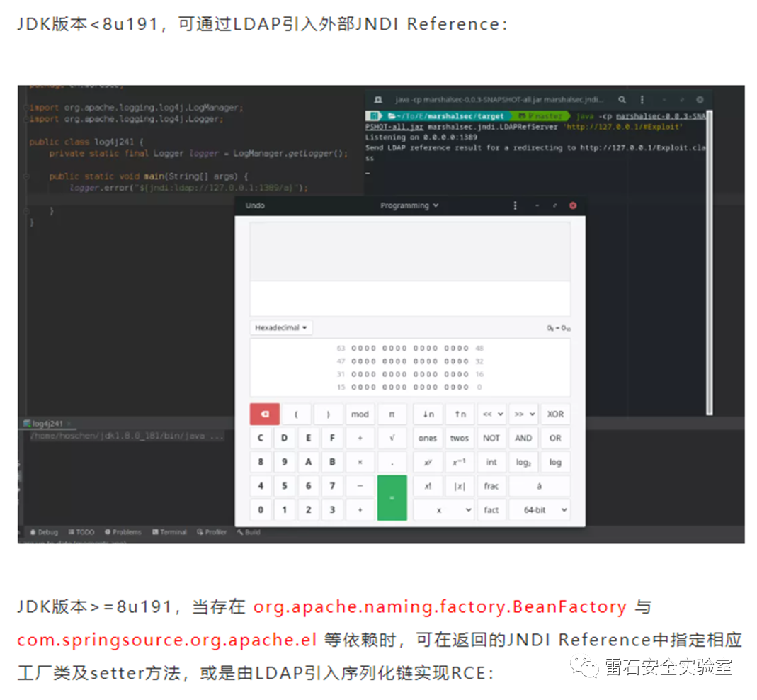Click the terminal search magnifier icon
The height and width of the screenshot is (700, 757).
622,99
